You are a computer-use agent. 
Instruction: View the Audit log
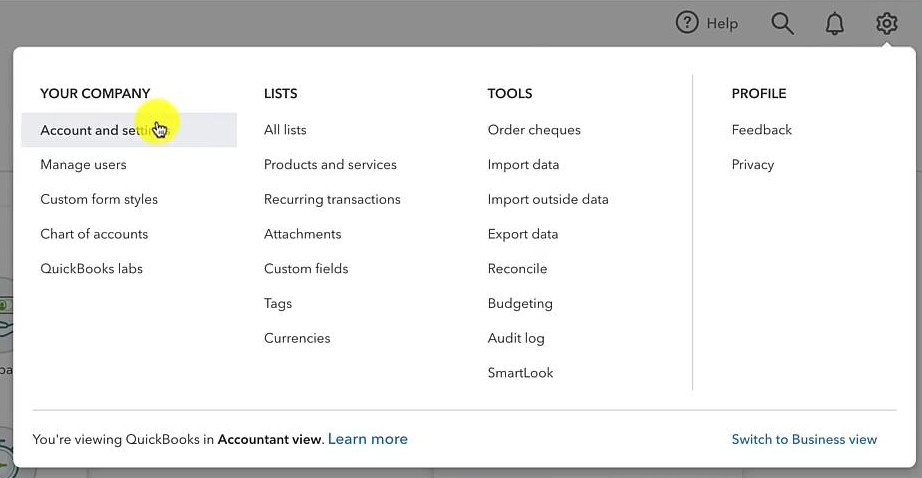tap(516, 338)
